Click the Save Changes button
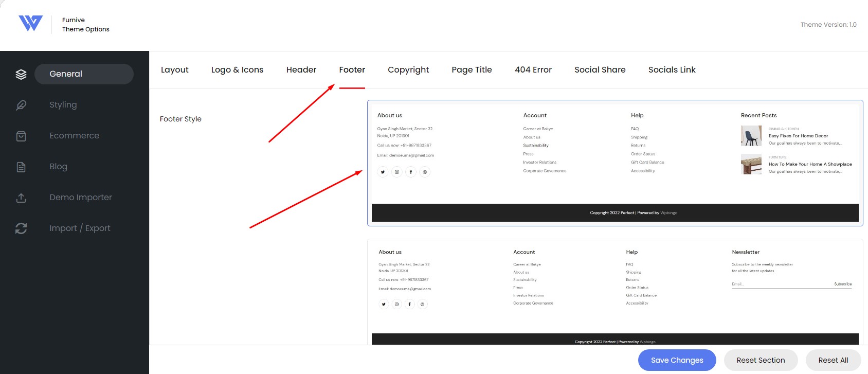This screenshot has width=868, height=374. pos(677,360)
